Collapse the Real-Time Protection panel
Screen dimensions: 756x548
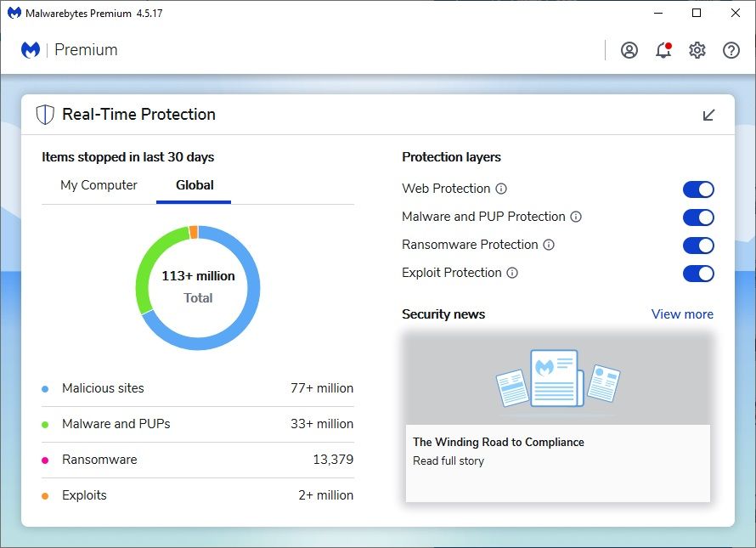click(x=708, y=115)
